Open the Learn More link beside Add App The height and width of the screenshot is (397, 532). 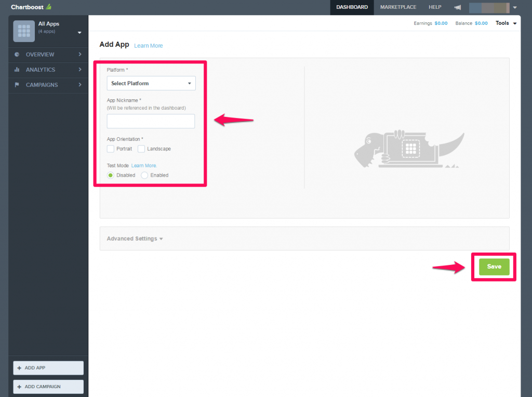149,46
